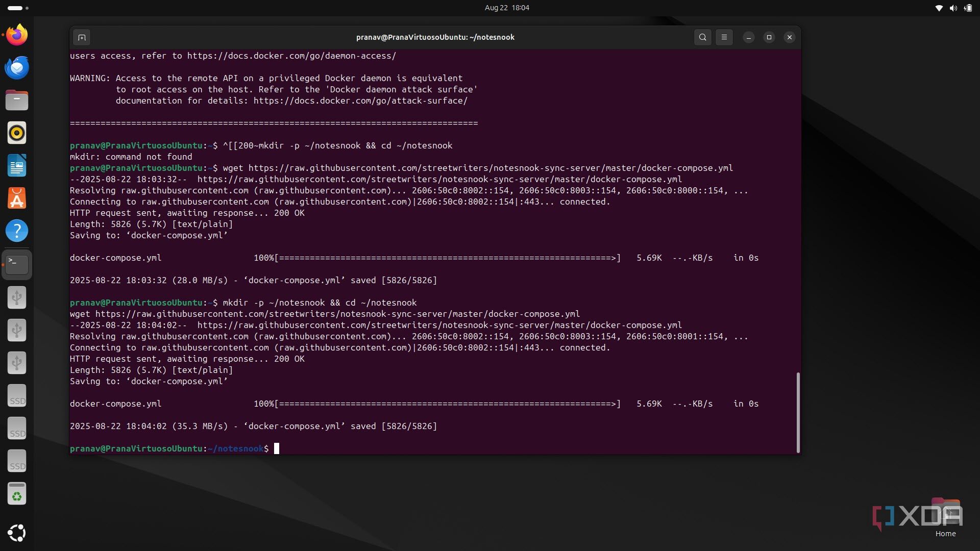The width and height of the screenshot is (980, 551).
Task: Open the third USB drive icon
Action: (x=17, y=363)
